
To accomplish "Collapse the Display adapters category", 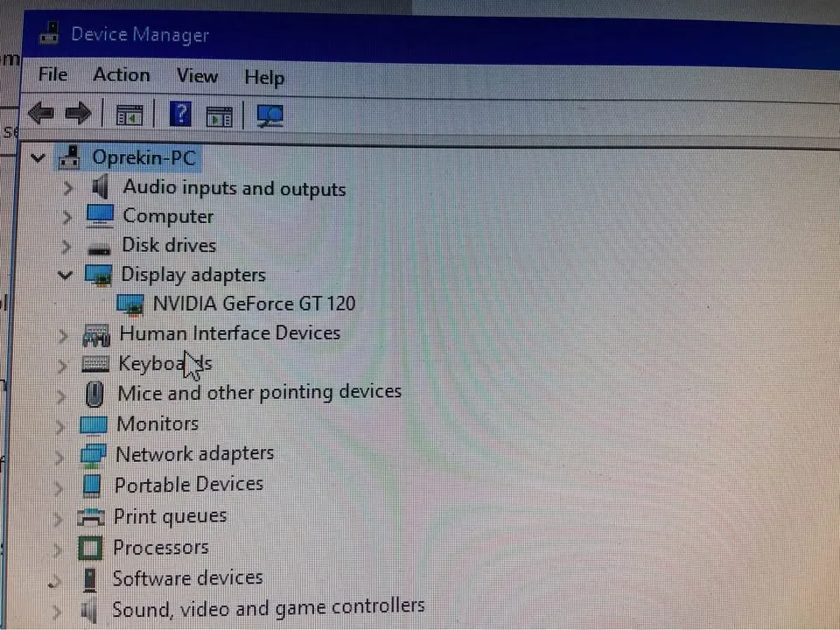I will pyautogui.click(x=64, y=275).
